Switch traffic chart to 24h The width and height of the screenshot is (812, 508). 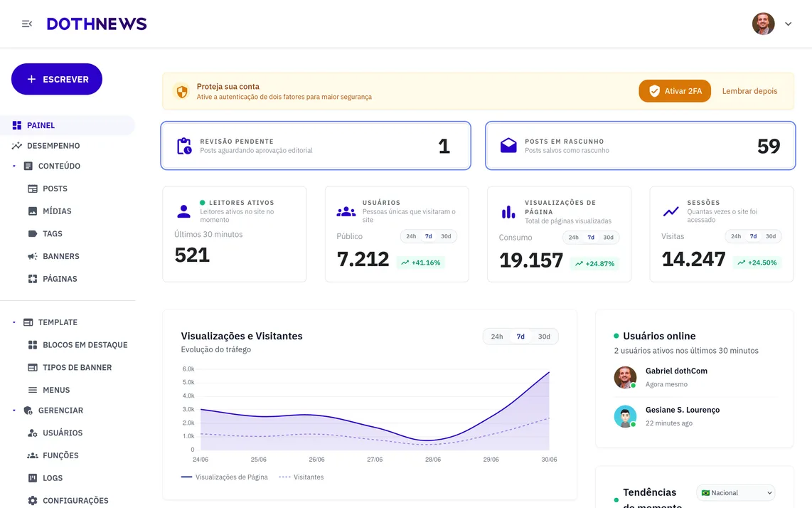click(x=496, y=337)
